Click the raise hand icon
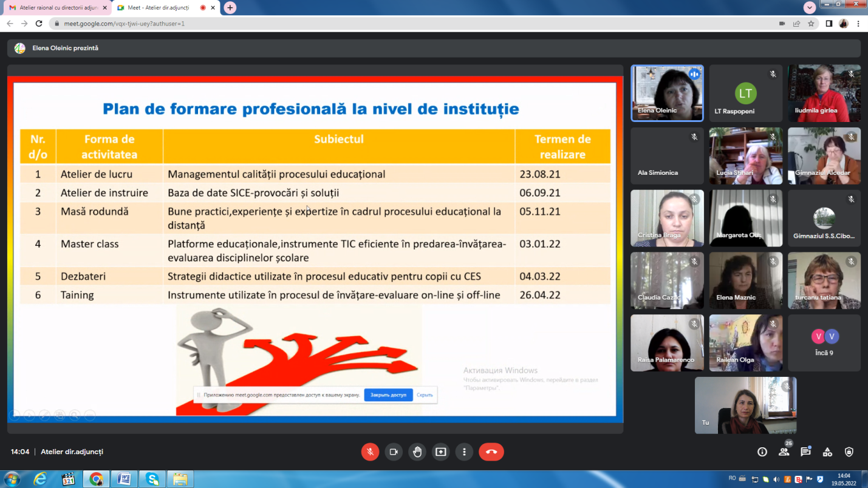The width and height of the screenshot is (868, 488). click(417, 452)
